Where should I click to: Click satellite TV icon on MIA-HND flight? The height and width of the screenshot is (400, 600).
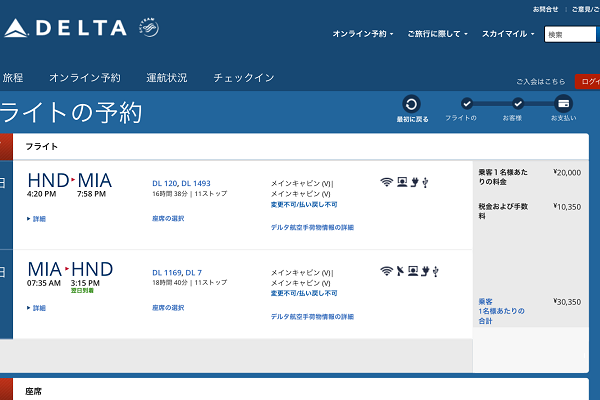(400, 271)
